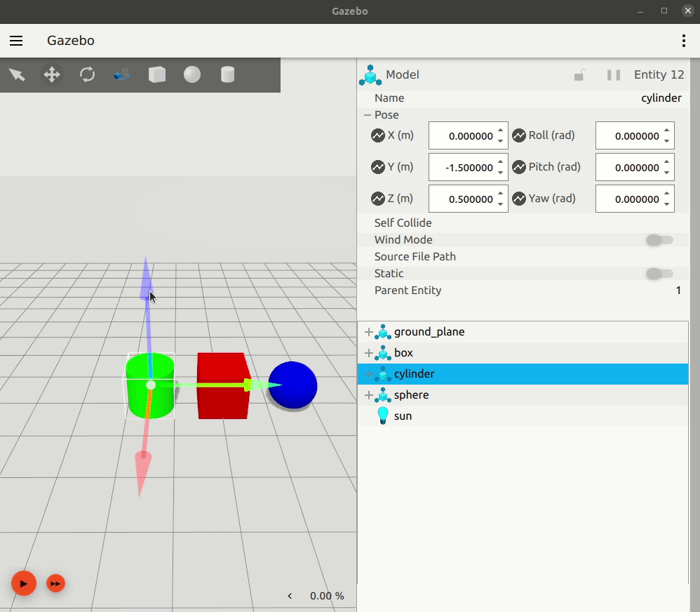Image resolution: width=700 pixels, height=612 pixels.
Task: Select sphere in the entity tree
Action: 523,395
